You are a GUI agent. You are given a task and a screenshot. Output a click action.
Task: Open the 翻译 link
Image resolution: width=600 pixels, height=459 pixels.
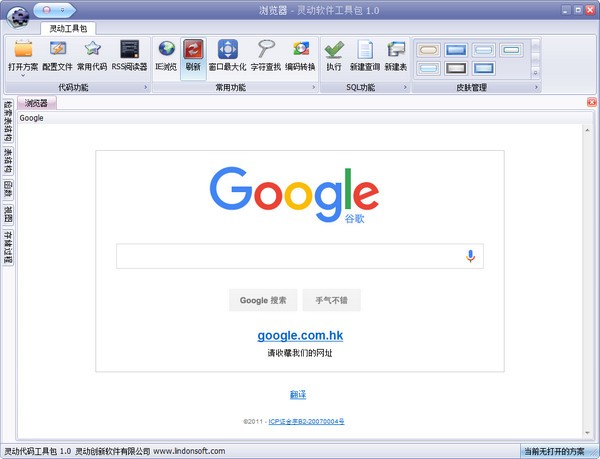298,394
